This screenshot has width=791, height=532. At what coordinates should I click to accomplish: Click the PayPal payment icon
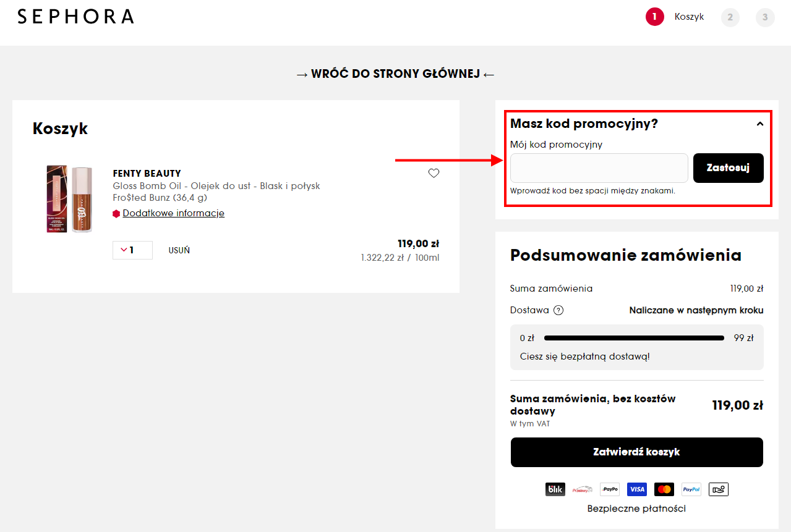(x=691, y=489)
